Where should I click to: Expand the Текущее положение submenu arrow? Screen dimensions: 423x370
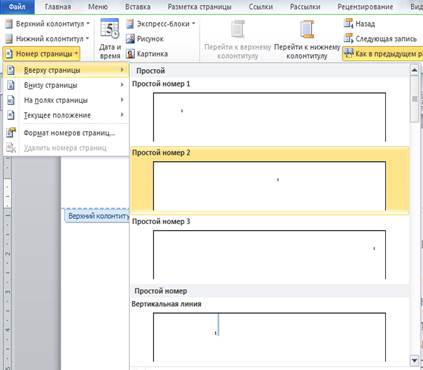click(x=122, y=115)
